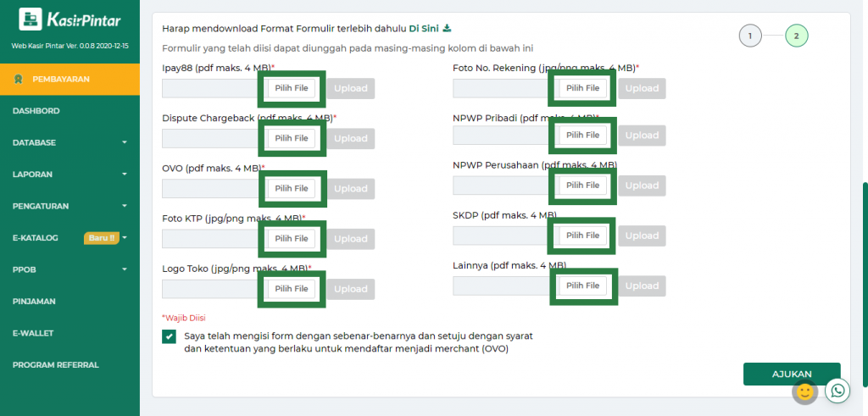Screen dimensions: 868x416
Task: Click the KasirPintar logo icon
Action: click(x=30, y=19)
